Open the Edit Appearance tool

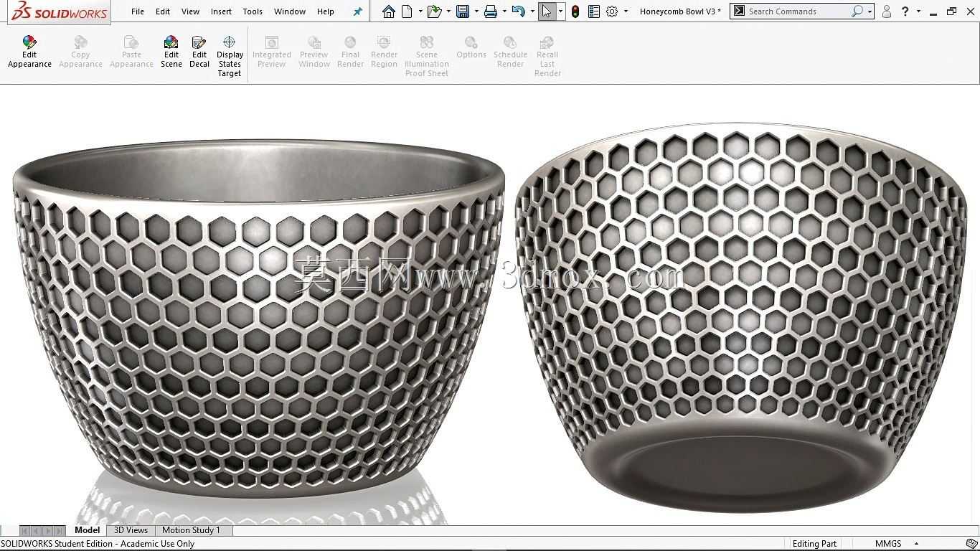(29, 52)
